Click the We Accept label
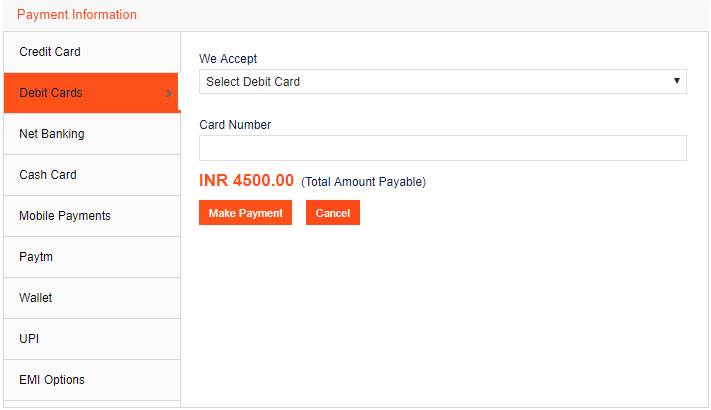This screenshot has width=711, height=410. pos(228,59)
